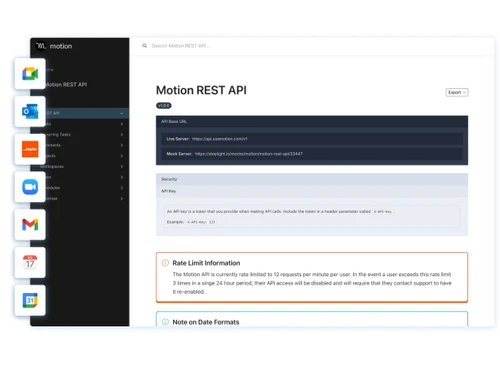Image resolution: width=500 pixels, height=375 pixels.
Task: Expand the sidebar section directly above Workspaces
Action: click(122, 156)
